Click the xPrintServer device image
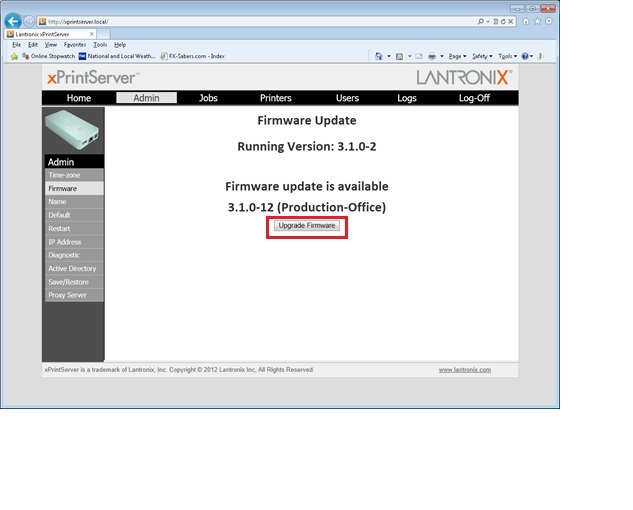This screenshot has height=510, width=633. [x=72, y=130]
